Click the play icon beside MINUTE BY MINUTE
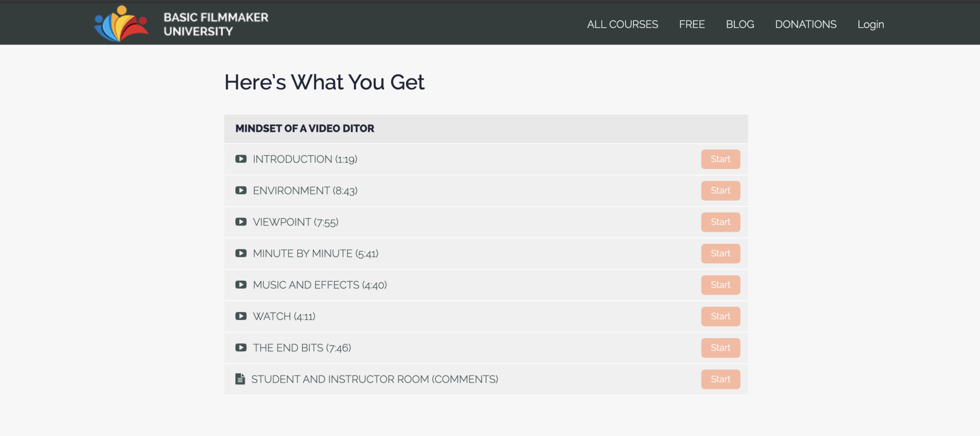This screenshot has height=436, width=980. pyautogui.click(x=240, y=253)
